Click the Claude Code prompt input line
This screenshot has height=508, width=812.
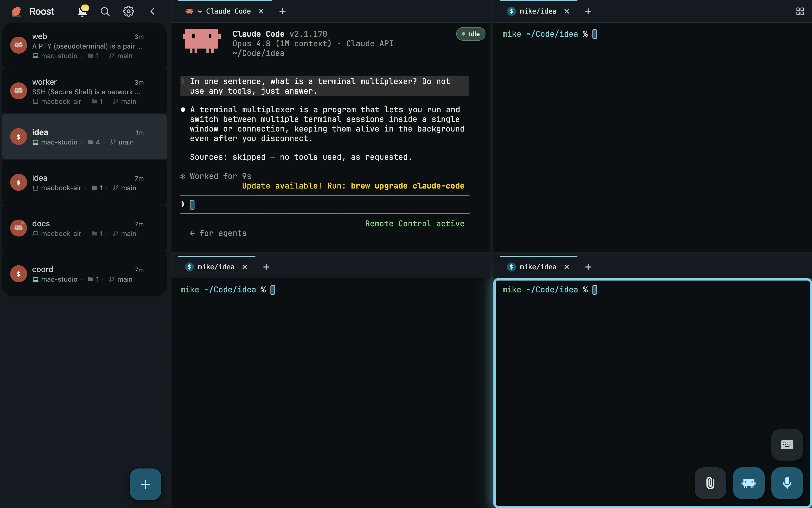click(325, 205)
